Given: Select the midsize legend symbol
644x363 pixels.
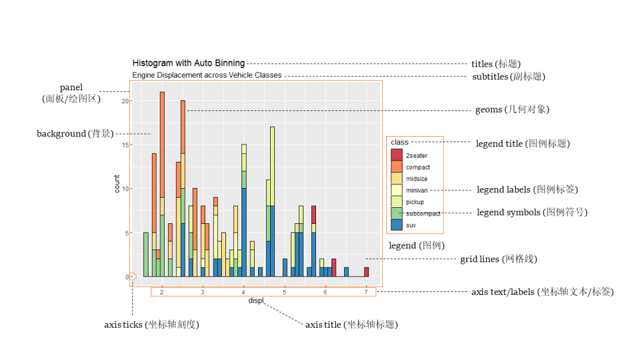Looking at the screenshot, I should tap(396, 178).
